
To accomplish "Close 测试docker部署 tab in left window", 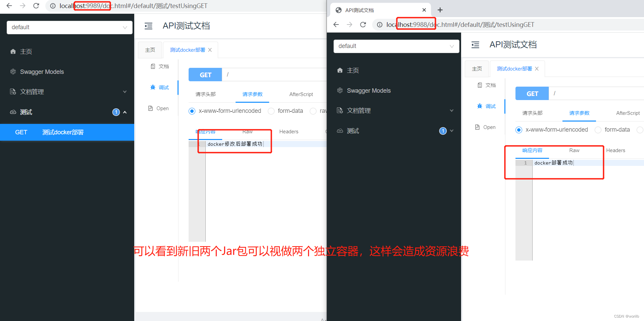I will pyautogui.click(x=210, y=50).
